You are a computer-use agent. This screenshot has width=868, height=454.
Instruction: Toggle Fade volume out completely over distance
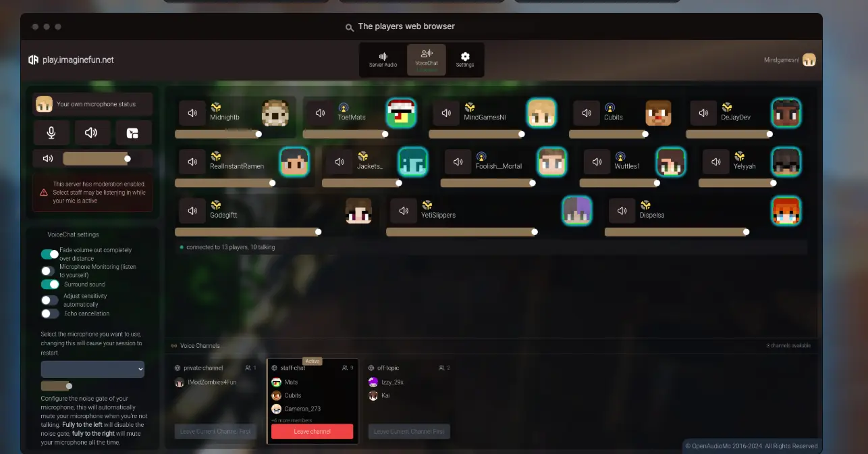click(50, 254)
